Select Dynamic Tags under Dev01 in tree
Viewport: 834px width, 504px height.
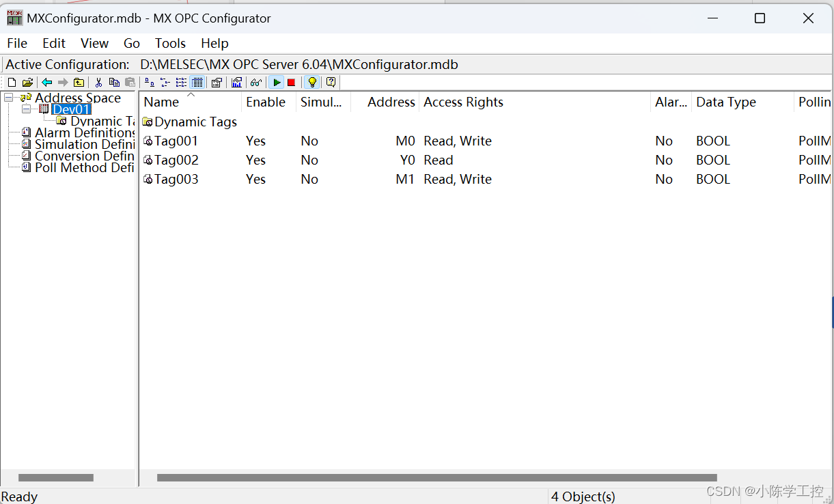102,121
